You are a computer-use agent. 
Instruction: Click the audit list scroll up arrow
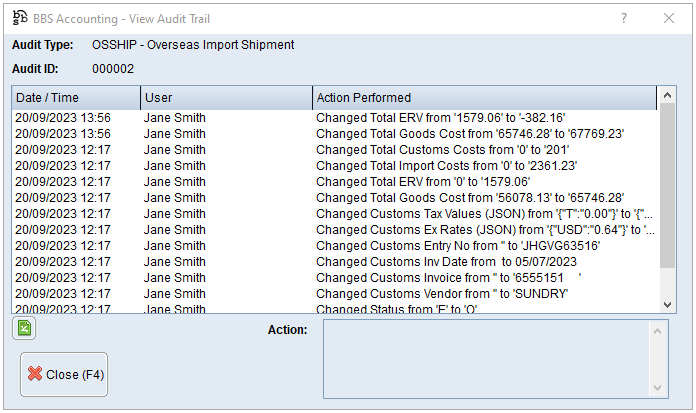[x=668, y=97]
